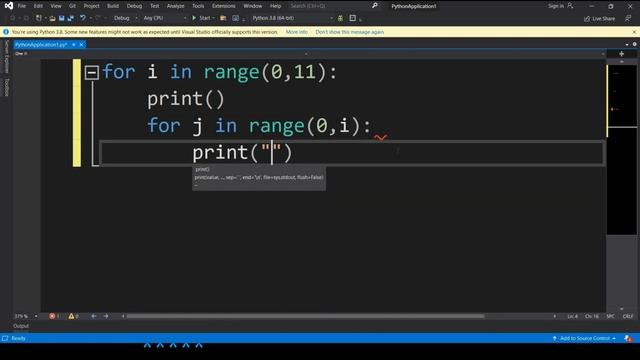Click the Navigate Backward toolbar icon
Image resolution: width=640 pixels, height=360 pixels.
coord(13,18)
